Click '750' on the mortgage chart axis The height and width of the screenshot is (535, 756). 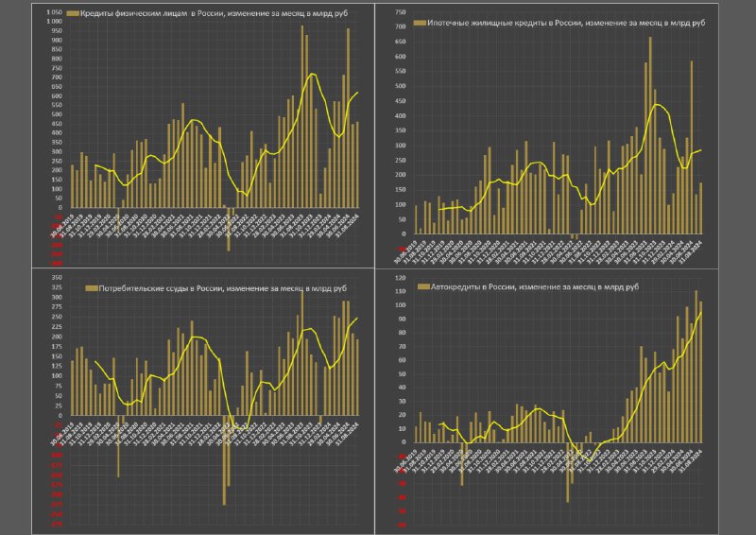pyautogui.click(x=400, y=12)
